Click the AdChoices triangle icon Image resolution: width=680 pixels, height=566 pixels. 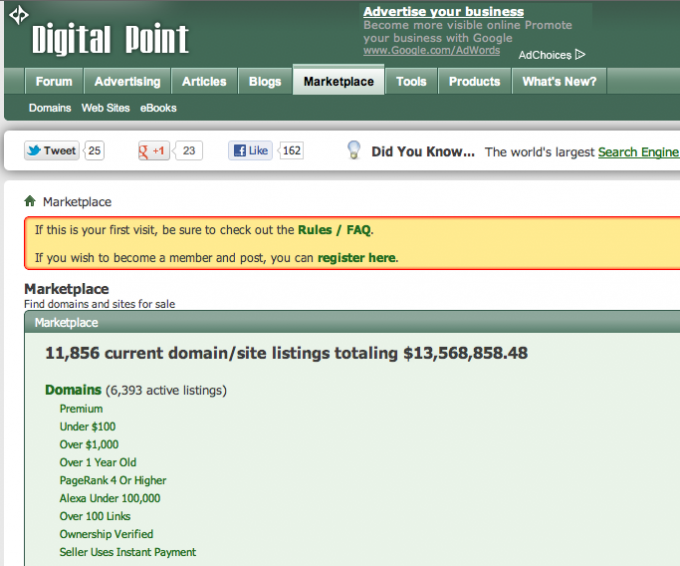580,55
